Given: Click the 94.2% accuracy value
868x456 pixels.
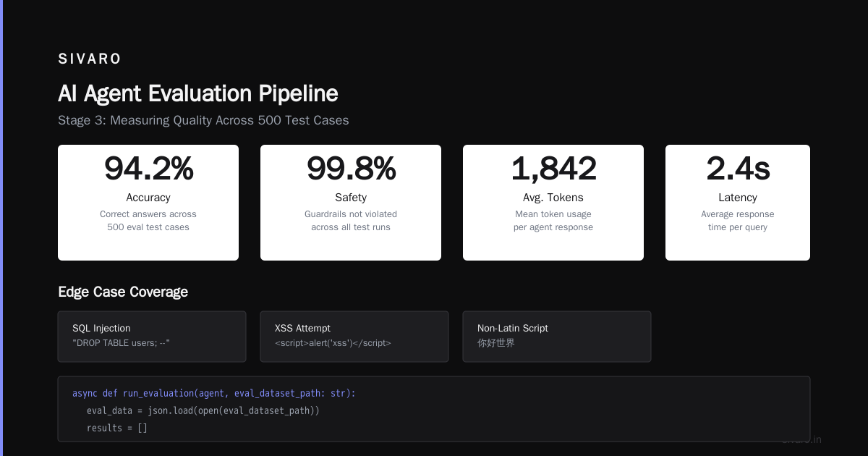Looking at the screenshot, I should (x=148, y=169).
